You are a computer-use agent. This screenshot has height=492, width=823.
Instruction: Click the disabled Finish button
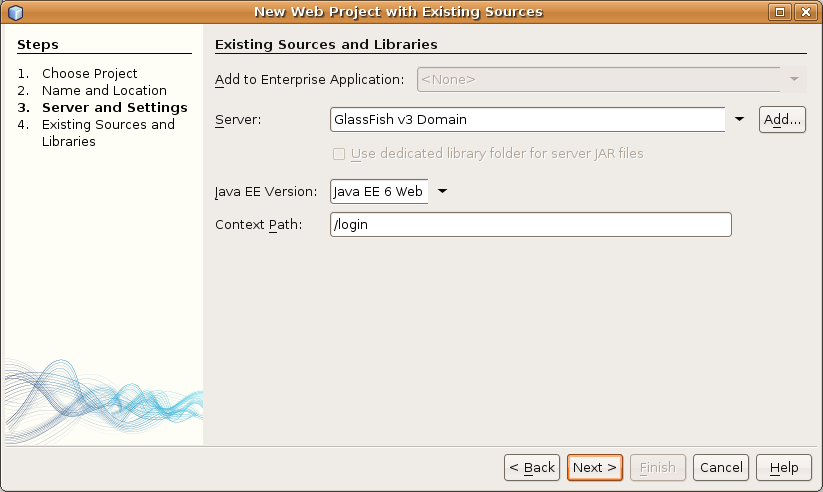tap(658, 467)
